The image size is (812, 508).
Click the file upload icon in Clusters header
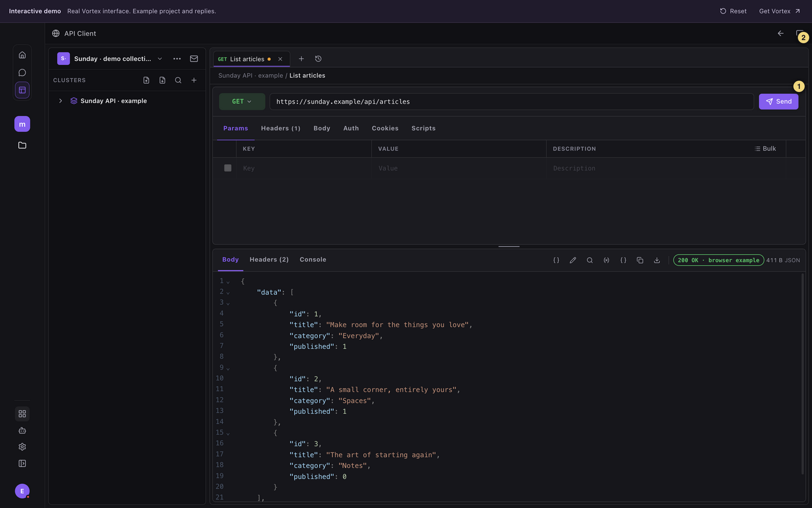146,80
